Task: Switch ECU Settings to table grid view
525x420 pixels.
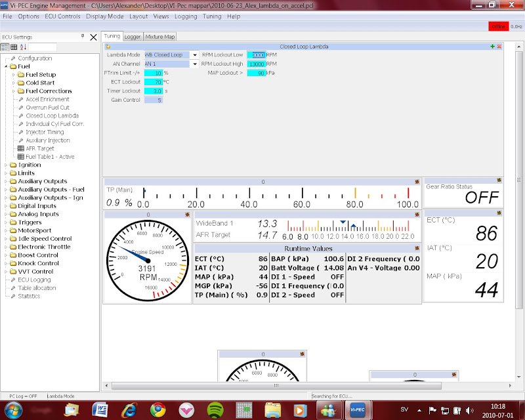Action: pyautogui.click(x=14, y=47)
